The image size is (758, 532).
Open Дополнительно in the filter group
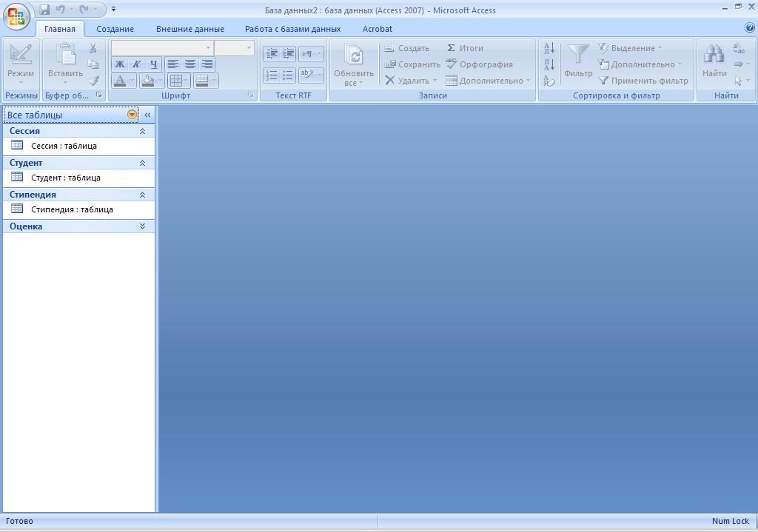click(640, 64)
